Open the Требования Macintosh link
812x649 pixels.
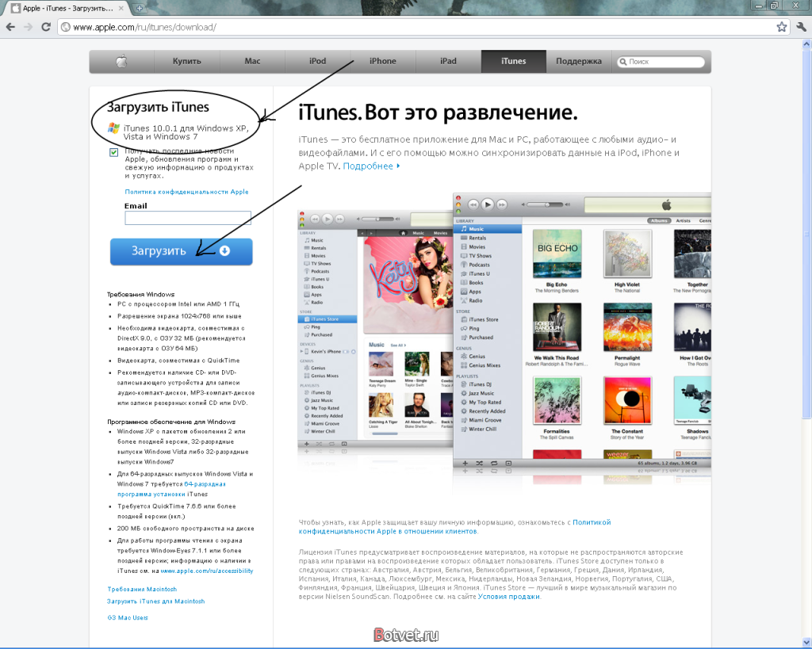click(142, 590)
